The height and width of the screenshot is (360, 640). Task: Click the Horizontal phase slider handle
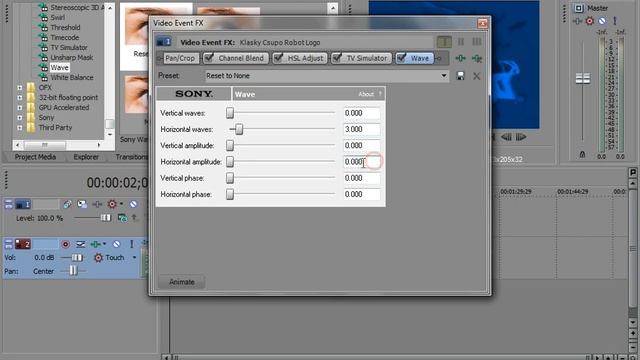(230, 194)
